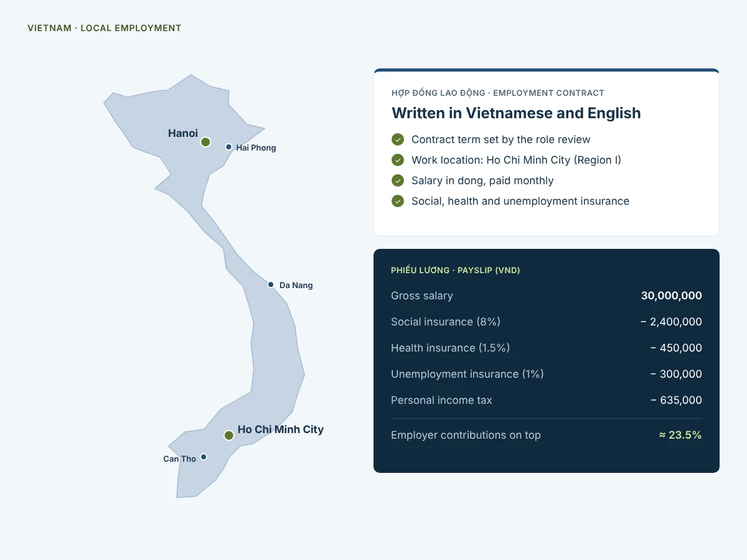Click the Ho Chi Minh City label

281,429
